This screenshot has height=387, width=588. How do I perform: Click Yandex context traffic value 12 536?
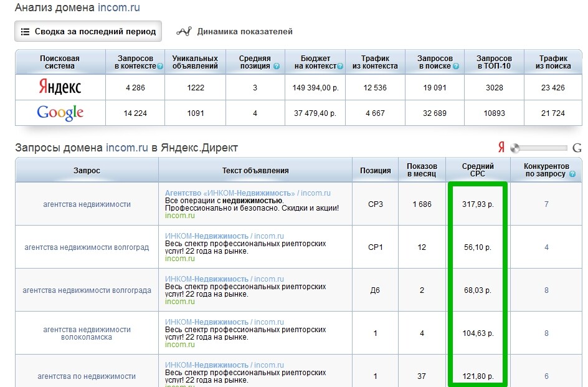(x=375, y=87)
